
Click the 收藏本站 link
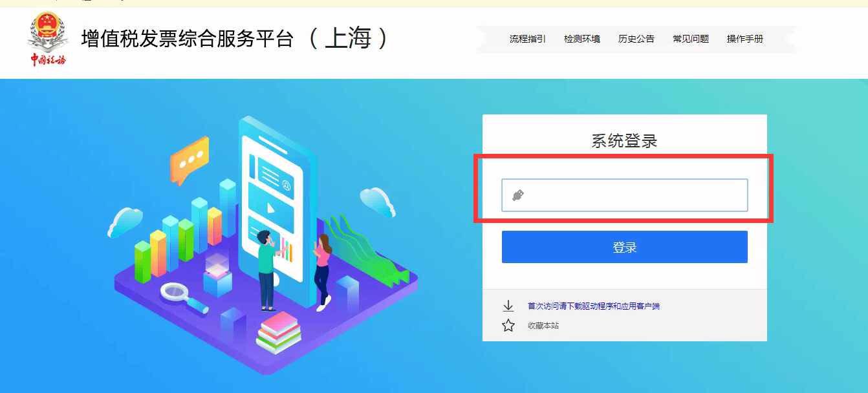[x=543, y=326]
